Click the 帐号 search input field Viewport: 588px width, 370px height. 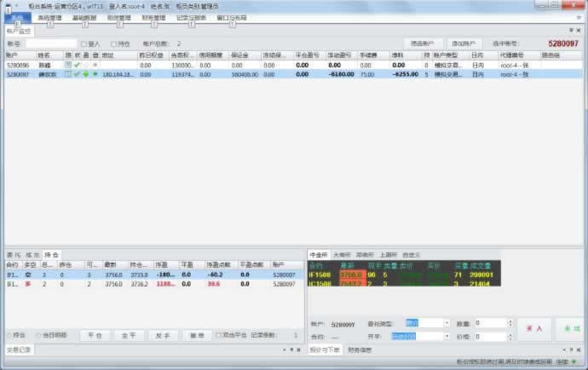pos(50,43)
